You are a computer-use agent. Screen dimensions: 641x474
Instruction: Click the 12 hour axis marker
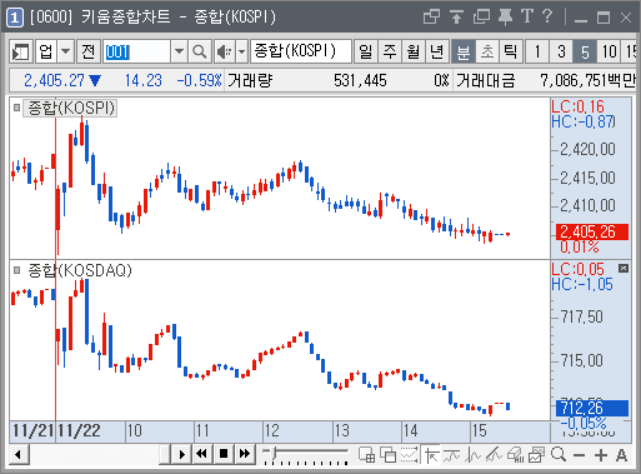click(x=272, y=431)
